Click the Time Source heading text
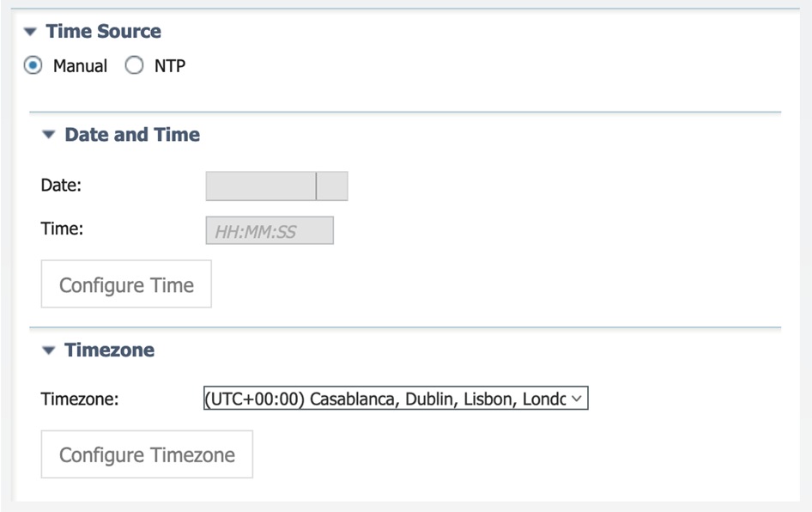Image resolution: width=812 pixels, height=512 pixels. tap(103, 32)
